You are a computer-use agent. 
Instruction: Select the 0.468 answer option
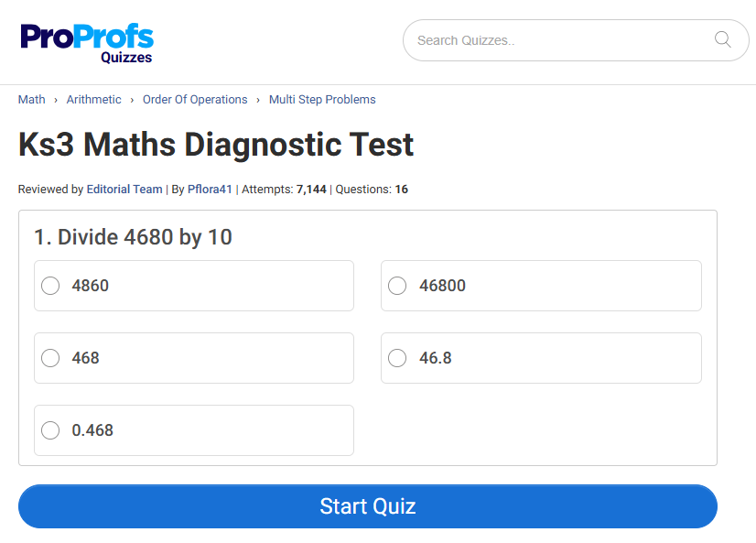click(x=50, y=430)
